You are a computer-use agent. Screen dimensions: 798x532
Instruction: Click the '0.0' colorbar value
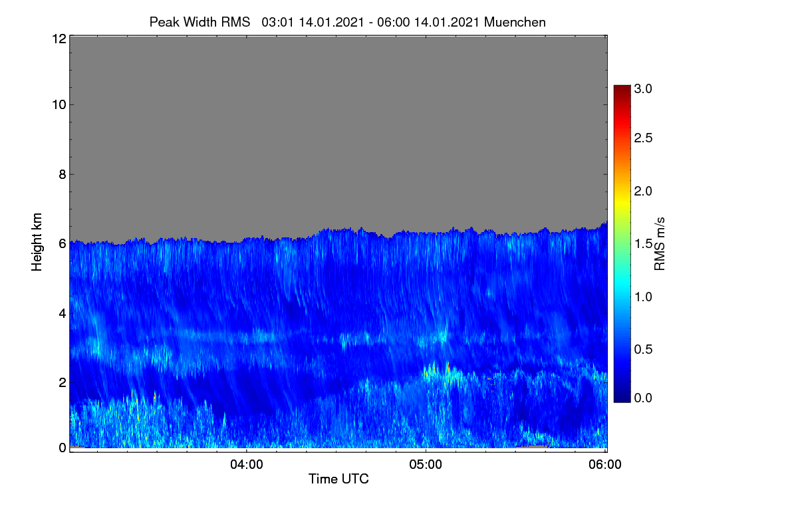coord(643,398)
